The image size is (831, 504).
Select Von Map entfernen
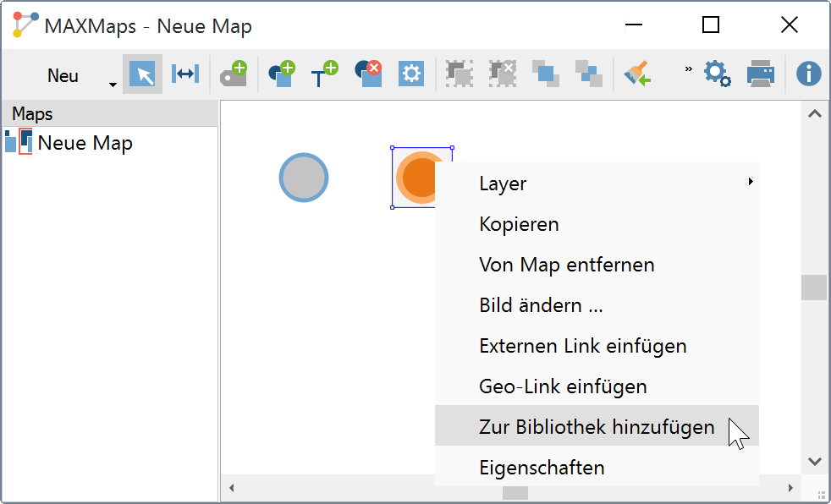click(597, 265)
